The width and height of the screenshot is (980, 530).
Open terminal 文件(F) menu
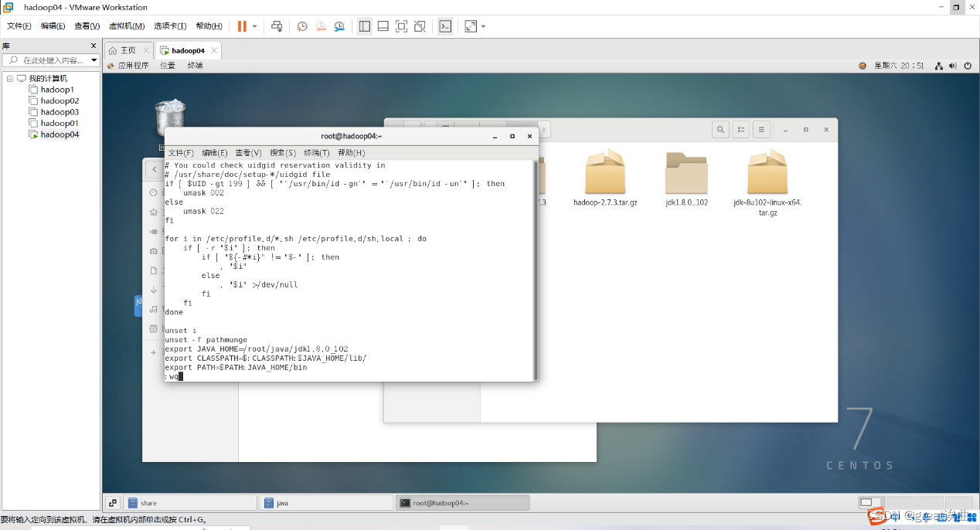click(x=181, y=153)
